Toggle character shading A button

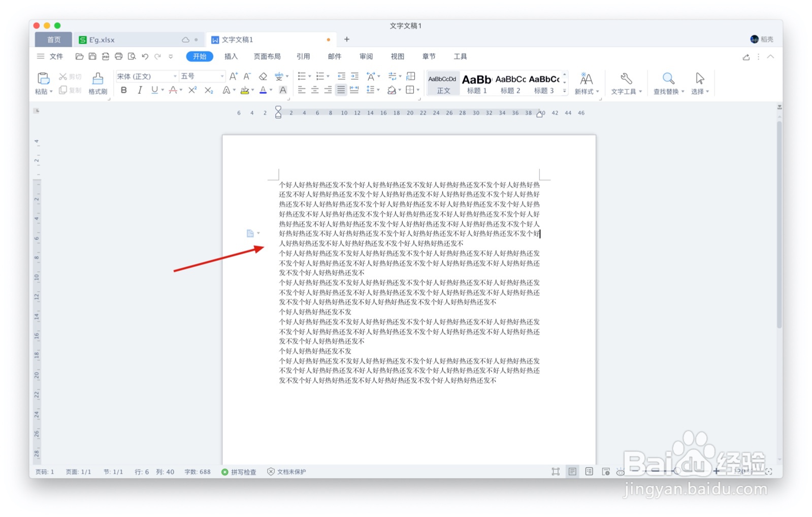[x=283, y=90]
